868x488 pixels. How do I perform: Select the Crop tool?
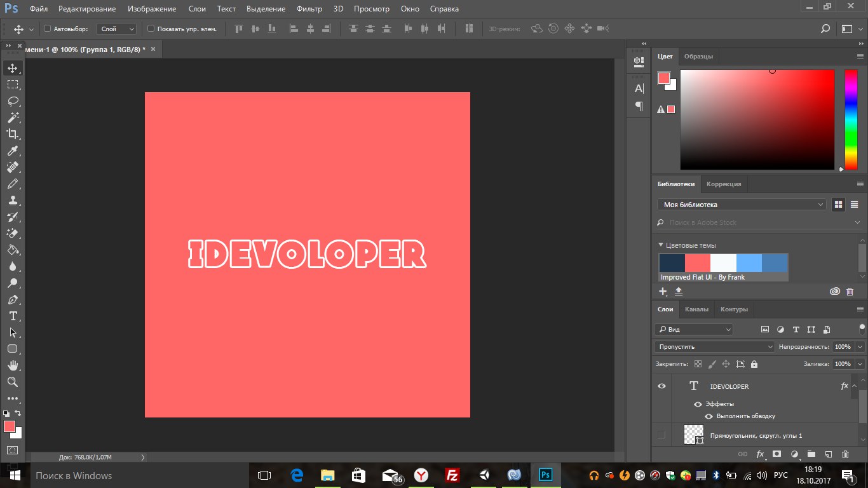click(13, 134)
